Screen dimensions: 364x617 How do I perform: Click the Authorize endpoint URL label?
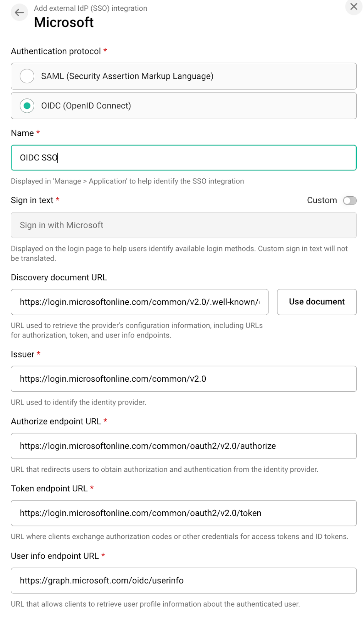(56, 421)
